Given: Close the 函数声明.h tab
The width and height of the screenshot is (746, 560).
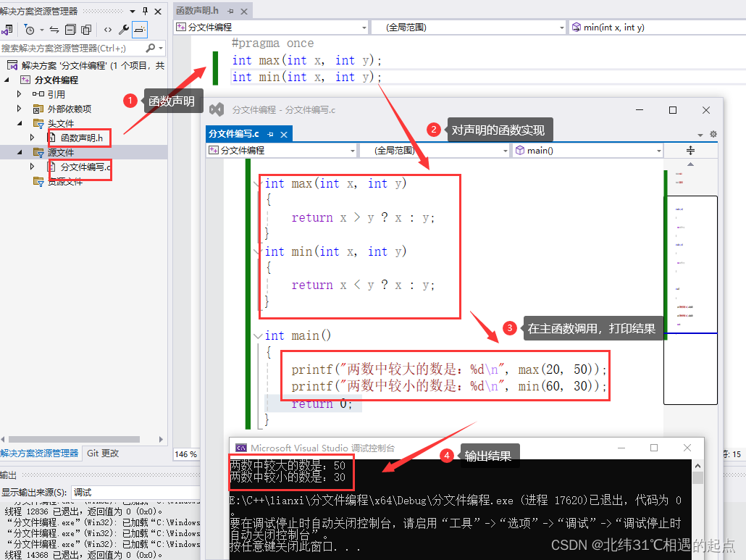Looking at the screenshot, I should (x=244, y=12).
